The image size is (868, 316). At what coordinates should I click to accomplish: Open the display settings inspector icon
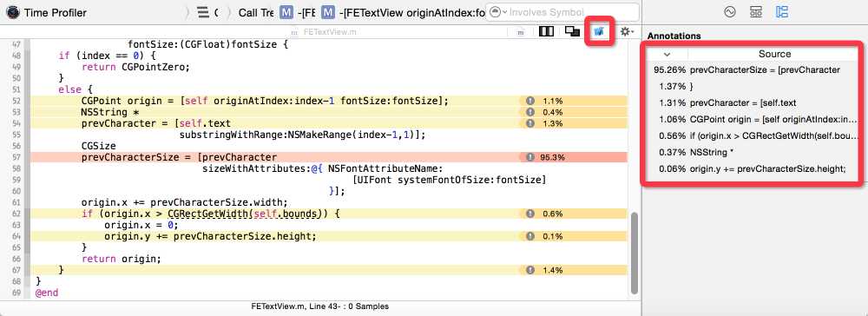pyautogui.click(x=756, y=12)
